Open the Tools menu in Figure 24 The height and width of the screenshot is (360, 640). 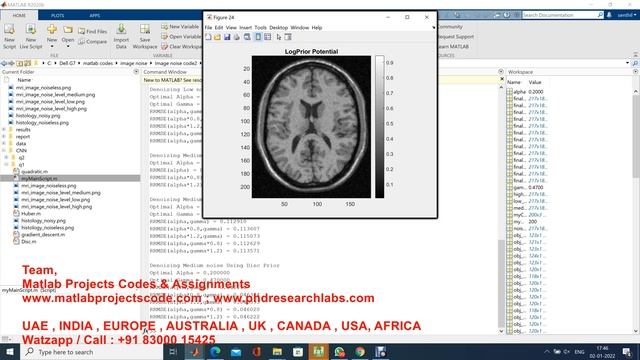click(x=260, y=27)
